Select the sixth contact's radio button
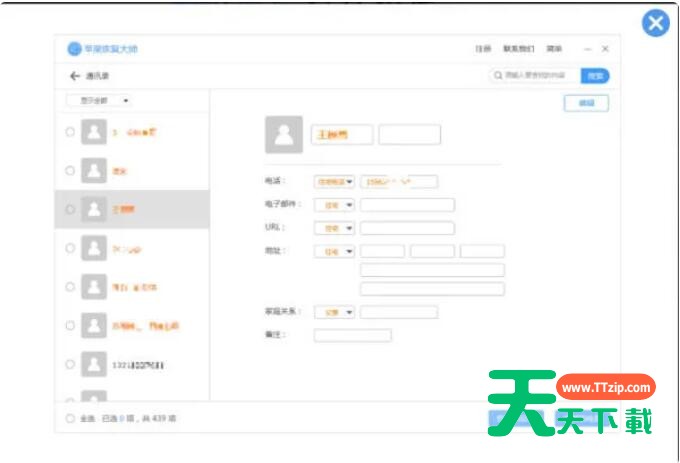The height and width of the screenshot is (463, 680). click(70, 326)
